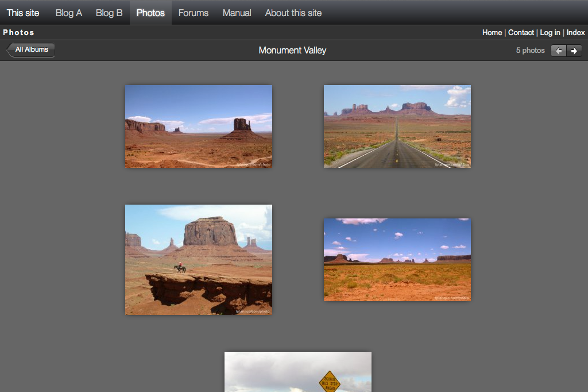The height and width of the screenshot is (392, 588).
Task: Open the wide desert plain panorama thumbnail
Action: pyautogui.click(x=397, y=259)
